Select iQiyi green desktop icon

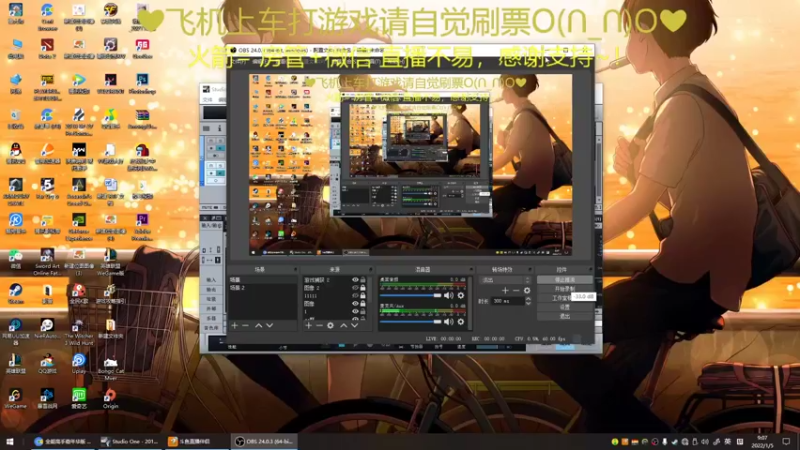click(79, 398)
